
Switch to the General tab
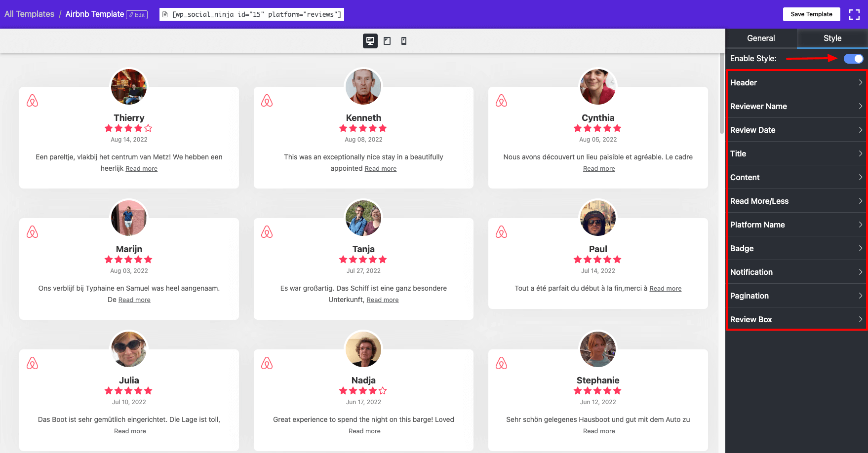coord(760,38)
